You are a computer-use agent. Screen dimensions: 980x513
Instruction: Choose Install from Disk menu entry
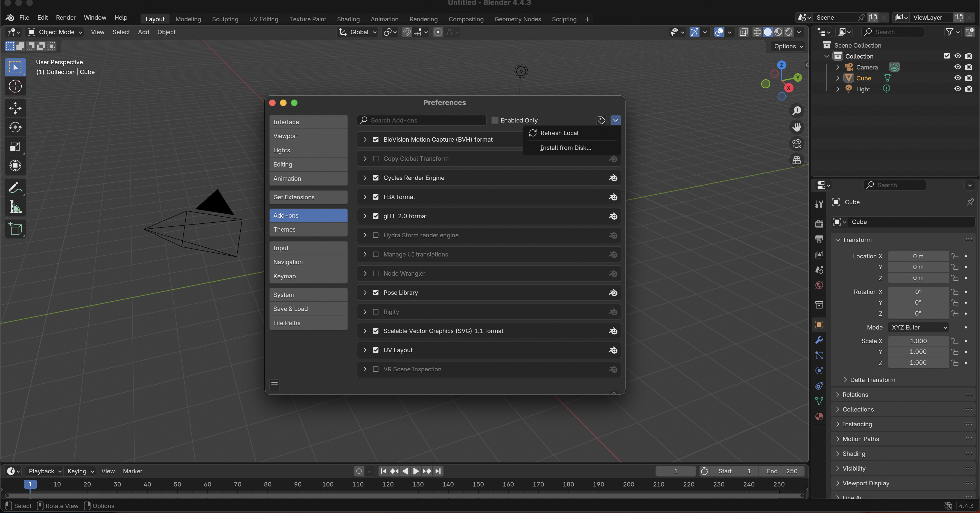(x=565, y=148)
